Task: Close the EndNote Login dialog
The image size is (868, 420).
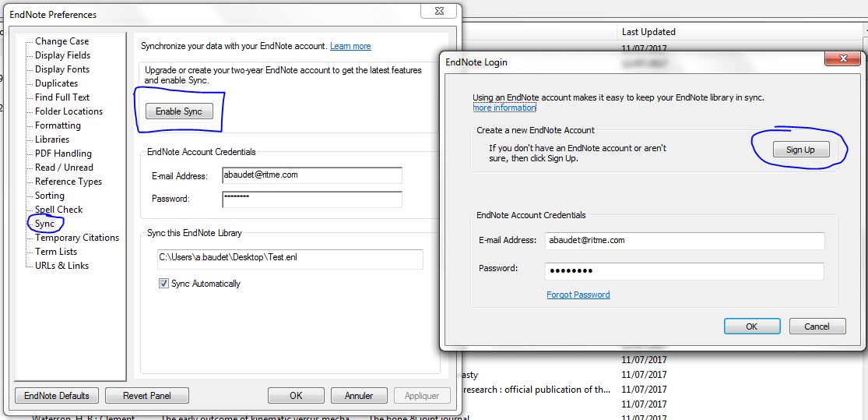Action: (843, 58)
